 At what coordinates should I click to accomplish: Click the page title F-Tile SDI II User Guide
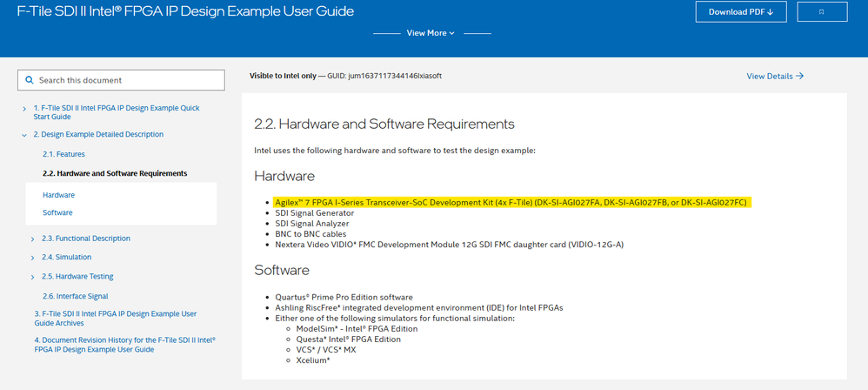[185, 11]
